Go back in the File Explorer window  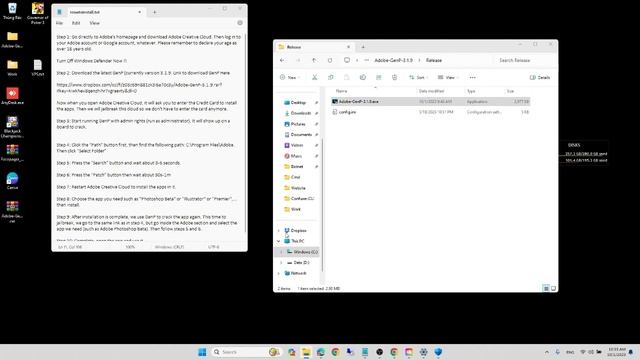282,60
